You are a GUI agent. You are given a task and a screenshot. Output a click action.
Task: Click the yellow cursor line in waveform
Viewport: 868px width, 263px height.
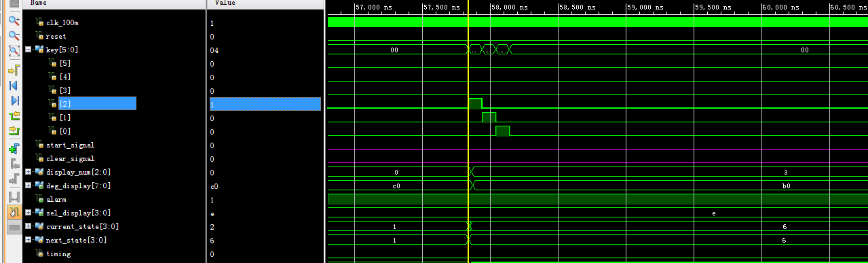(468, 136)
